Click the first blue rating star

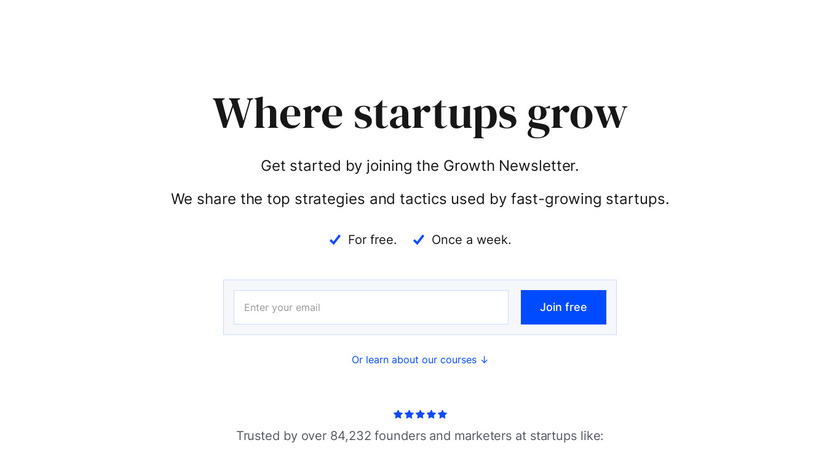(x=398, y=414)
